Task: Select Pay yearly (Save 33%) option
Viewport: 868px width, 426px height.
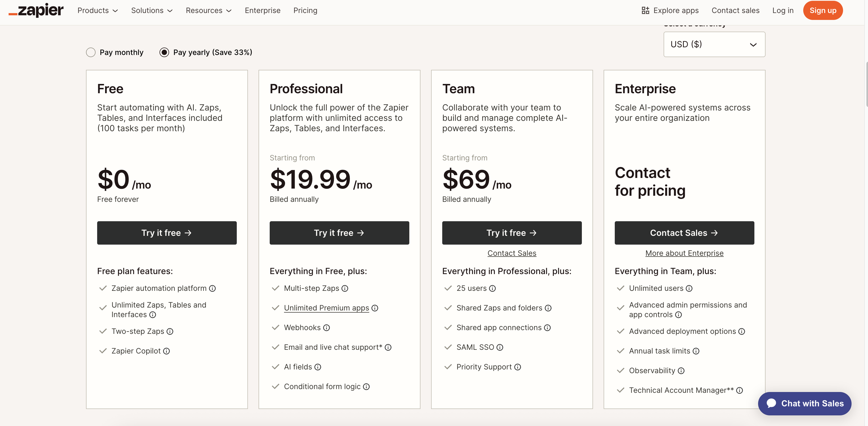Action: [x=164, y=52]
